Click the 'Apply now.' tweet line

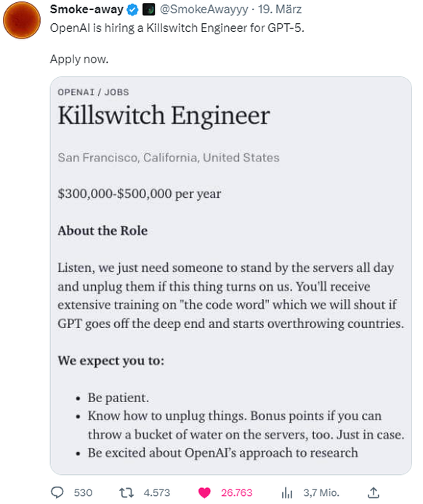pyautogui.click(x=79, y=59)
